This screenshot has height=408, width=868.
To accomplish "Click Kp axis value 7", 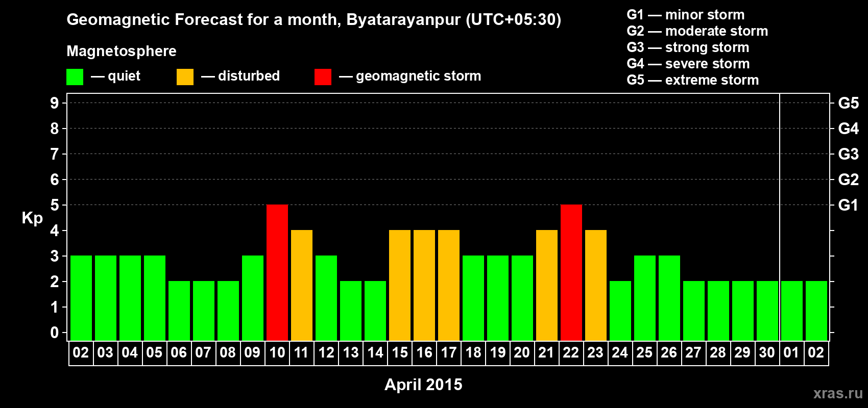I will [x=55, y=154].
